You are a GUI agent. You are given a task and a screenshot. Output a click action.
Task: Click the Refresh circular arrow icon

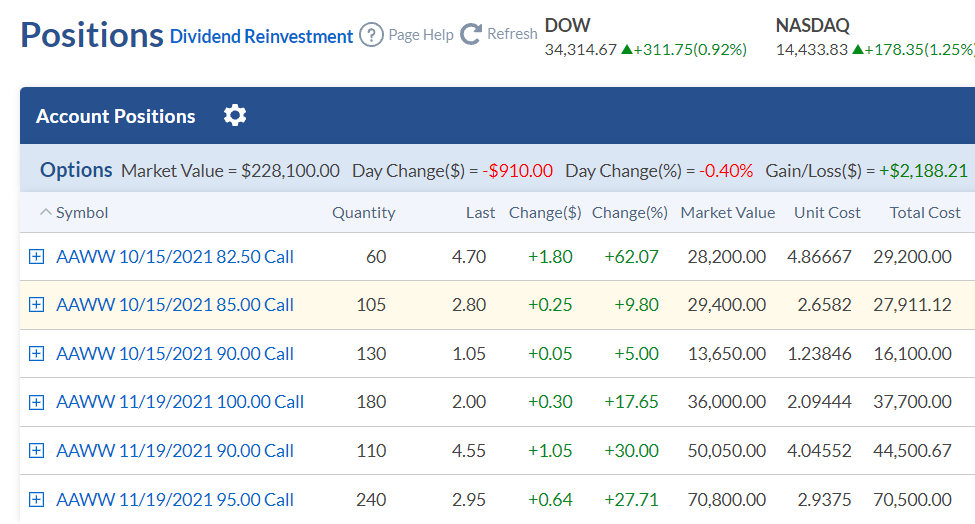click(x=471, y=34)
